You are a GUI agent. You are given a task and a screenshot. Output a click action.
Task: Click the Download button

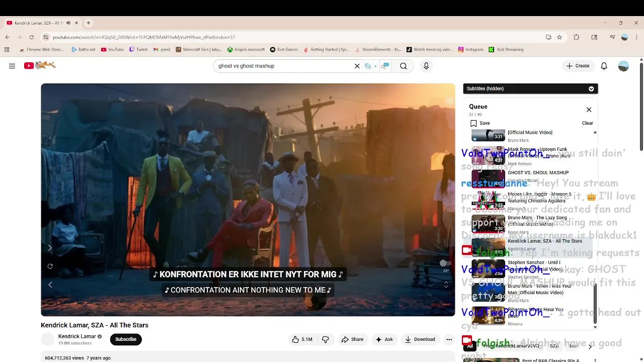(x=420, y=339)
